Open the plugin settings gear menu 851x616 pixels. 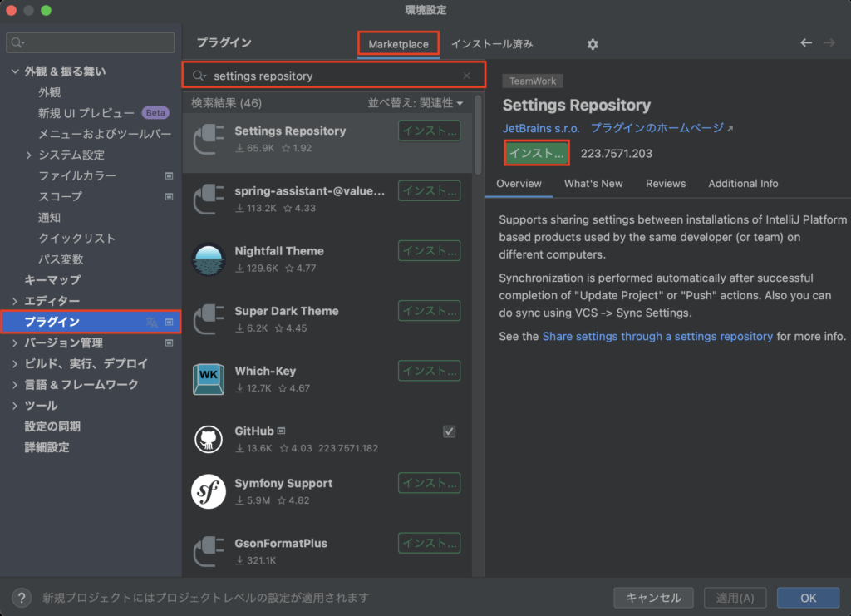(592, 44)
